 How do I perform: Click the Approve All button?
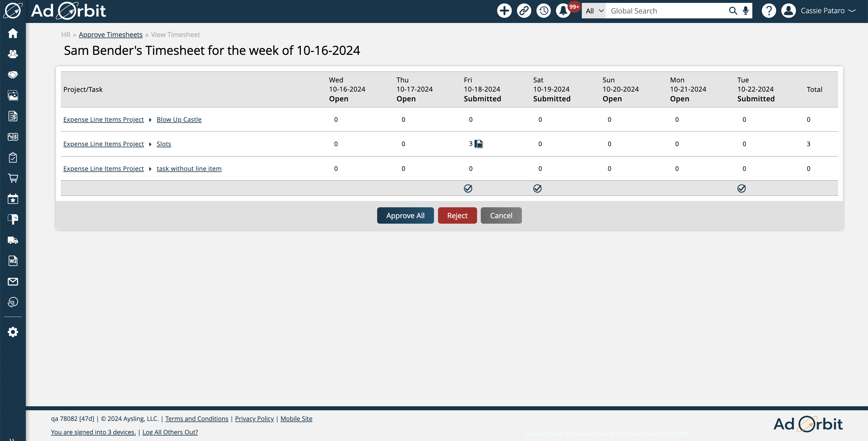click(x=405, y=215)
